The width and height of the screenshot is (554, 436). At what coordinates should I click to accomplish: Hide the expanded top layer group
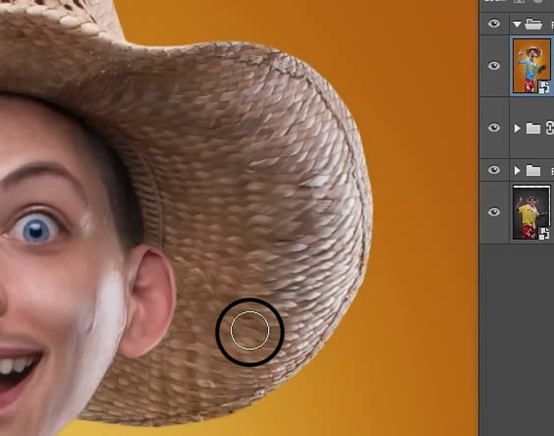point(494,24)
